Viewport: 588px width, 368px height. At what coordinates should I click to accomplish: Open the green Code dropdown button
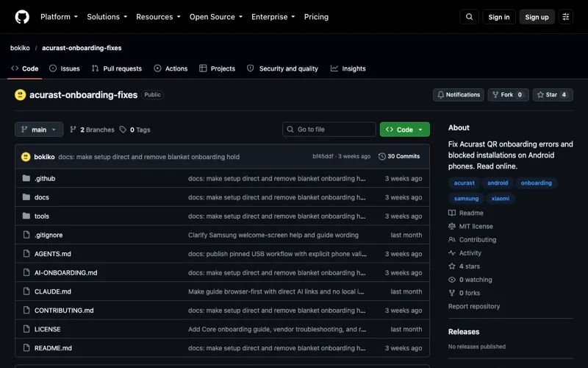click(x=405, y=130)
